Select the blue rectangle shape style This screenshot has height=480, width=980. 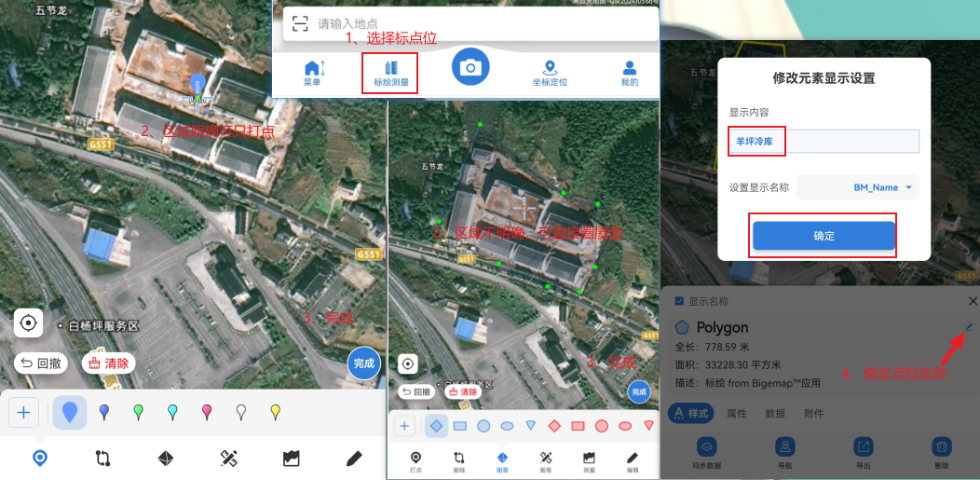click(460, 426)
